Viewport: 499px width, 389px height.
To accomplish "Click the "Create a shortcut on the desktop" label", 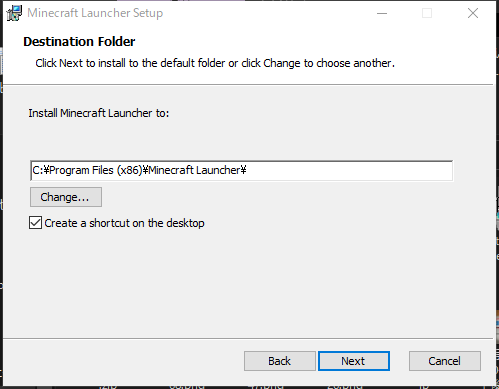I will (x=124, y=223).
